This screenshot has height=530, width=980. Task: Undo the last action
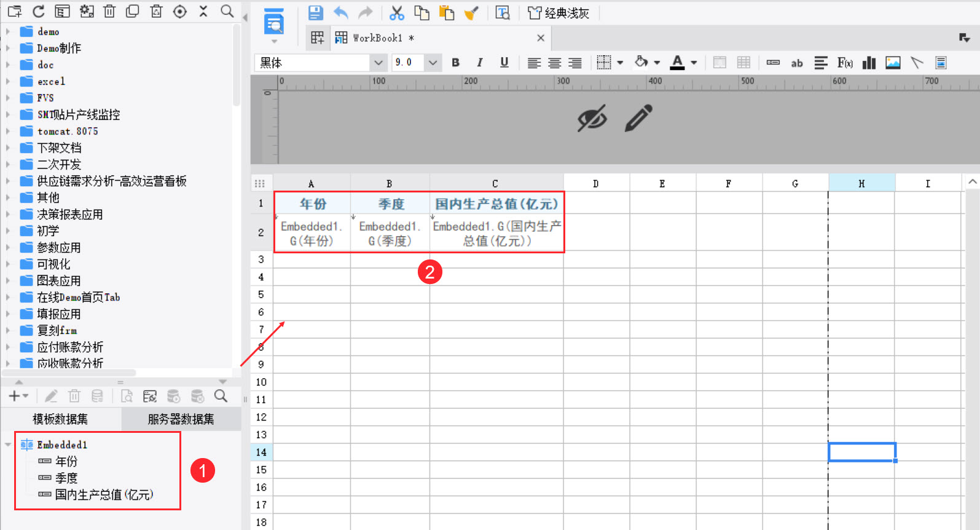pos(341,12)
